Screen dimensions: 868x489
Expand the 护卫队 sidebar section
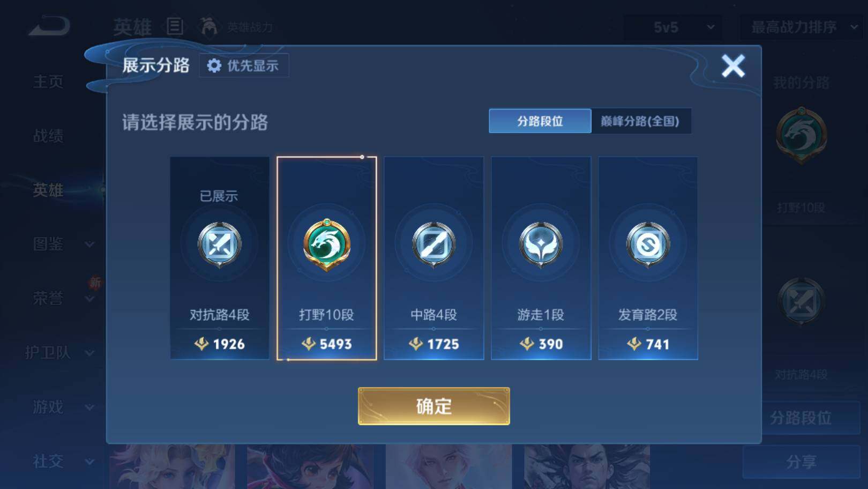[60, 352]
